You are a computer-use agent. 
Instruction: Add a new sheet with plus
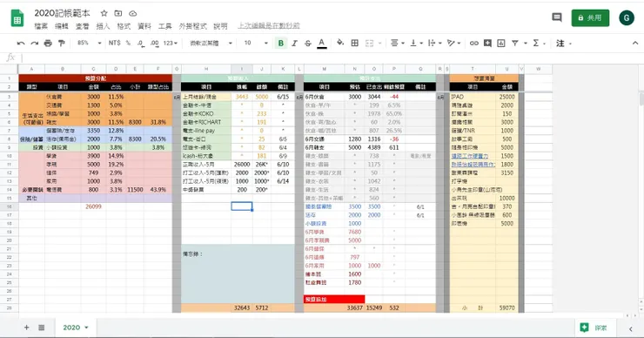[x=27, y=328]
